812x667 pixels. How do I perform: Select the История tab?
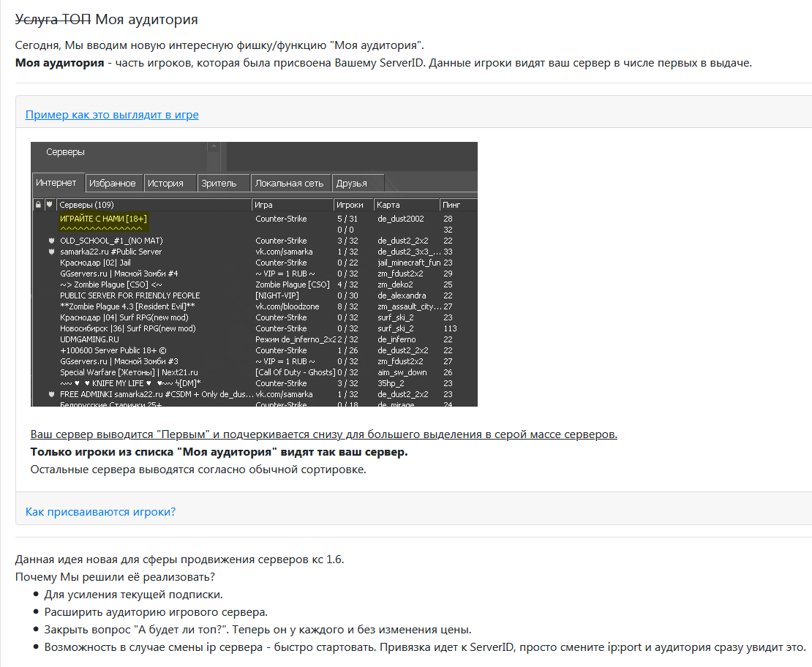[x=169, y=184]
